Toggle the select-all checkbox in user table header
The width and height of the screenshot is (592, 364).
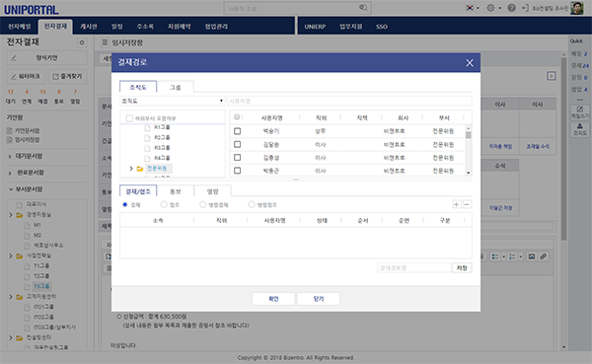(x=237, y=117)
